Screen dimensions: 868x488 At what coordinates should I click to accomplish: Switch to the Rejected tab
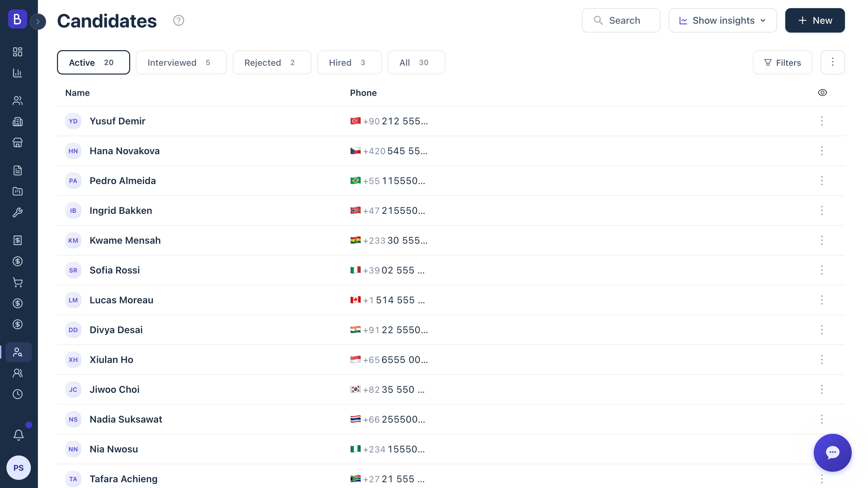point(272,62)
